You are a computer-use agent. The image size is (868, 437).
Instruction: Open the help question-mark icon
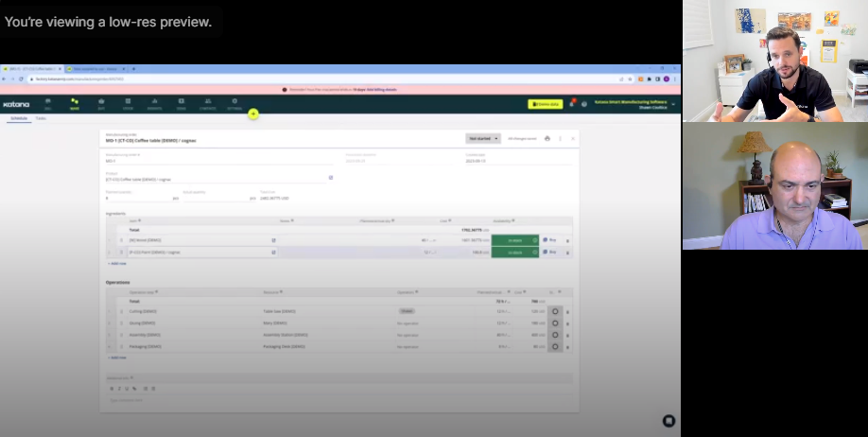tap(584, 104)
